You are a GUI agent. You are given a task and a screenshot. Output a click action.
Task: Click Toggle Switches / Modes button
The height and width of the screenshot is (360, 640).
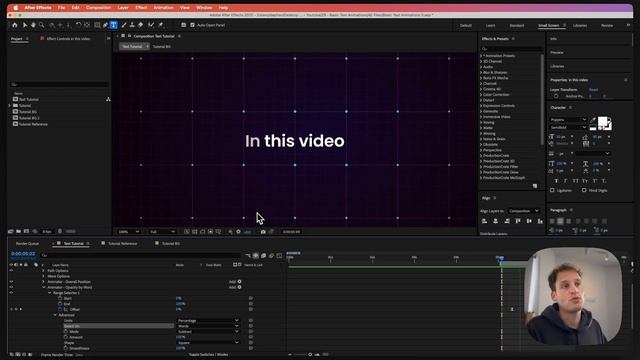208,354
